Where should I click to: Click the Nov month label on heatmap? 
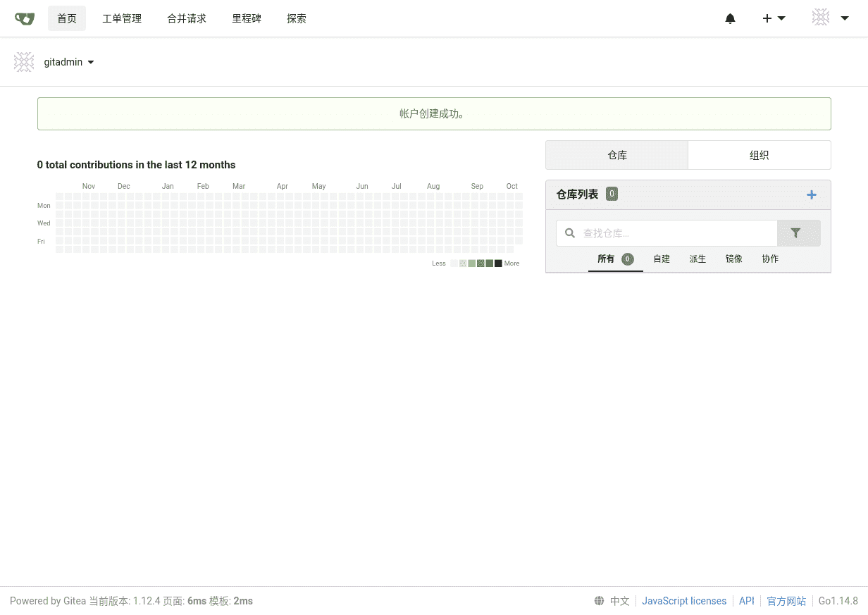[89, 186]
